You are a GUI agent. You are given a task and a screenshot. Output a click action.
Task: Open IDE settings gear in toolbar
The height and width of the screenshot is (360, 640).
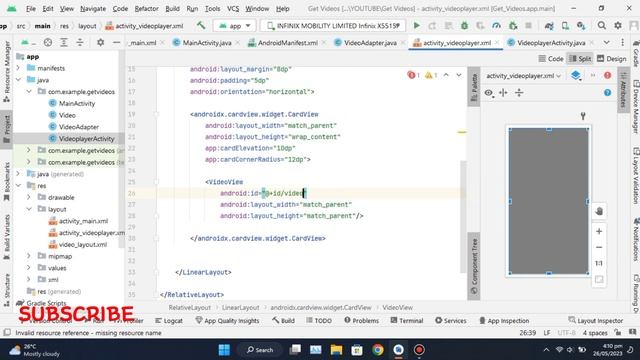tap(618, 25)
